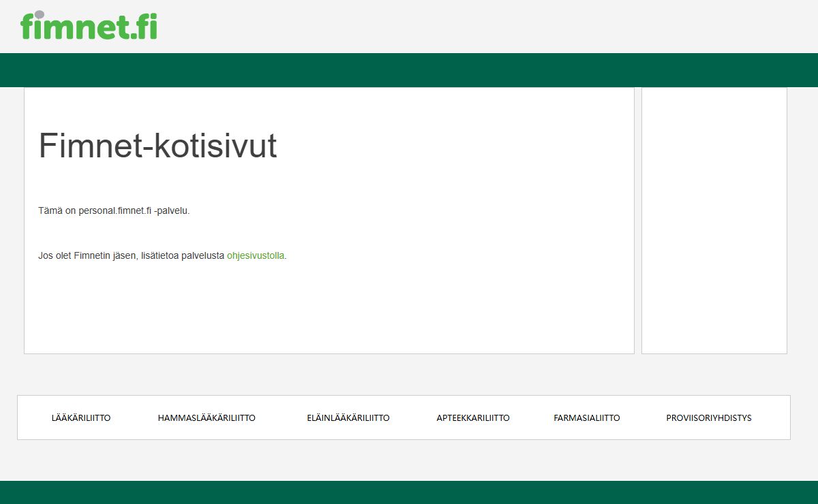Click the fimnet.fi logo
Image resolution: width=818 pixels, height=504 pixels.
pos(89,25)
